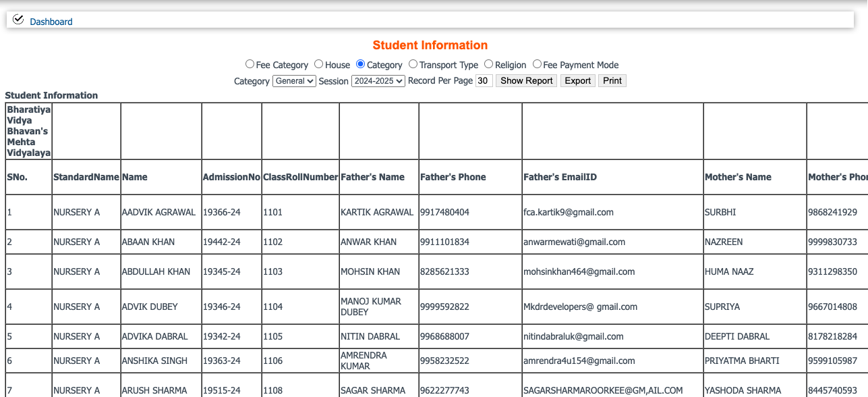Image resolution: width=868 pixels, height=397 pixels.
Task: Select student name ANSHIKA SINGH
Action: click(x=154, y=361)
